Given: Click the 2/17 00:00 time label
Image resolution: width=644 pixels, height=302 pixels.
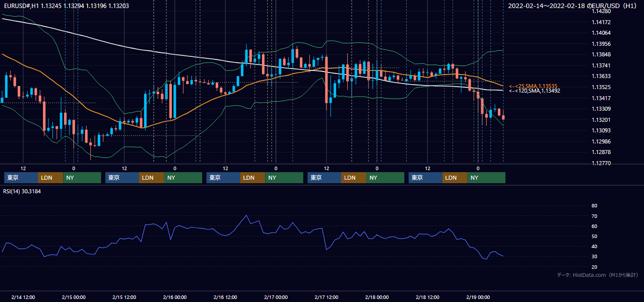Looking at the screenshot, I should 276,297.
